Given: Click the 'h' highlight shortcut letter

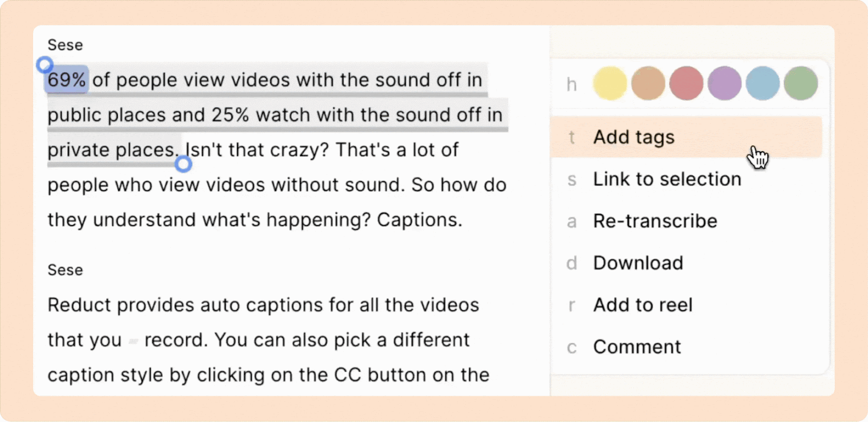Looking at the screenshot, I should pos(571,85).
